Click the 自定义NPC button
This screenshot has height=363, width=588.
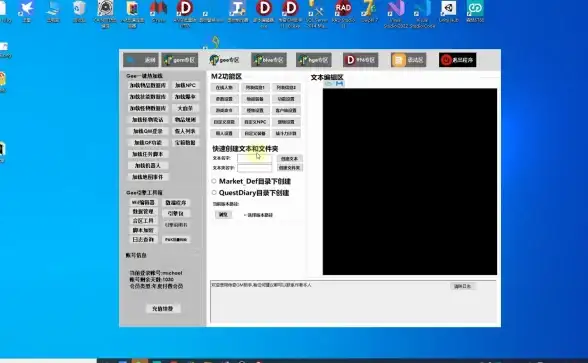(255, 122)
